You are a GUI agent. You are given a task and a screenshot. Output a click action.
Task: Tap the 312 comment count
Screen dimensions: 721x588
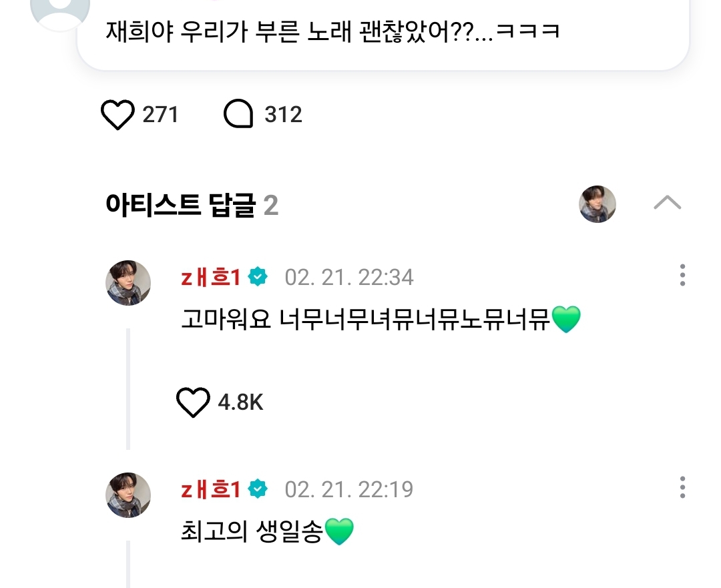(283, 115)
